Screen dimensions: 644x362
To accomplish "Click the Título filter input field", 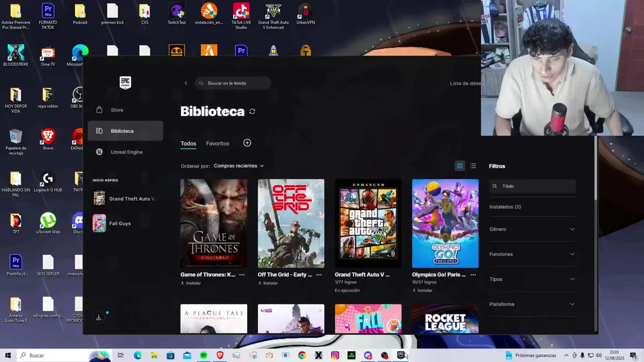I will pyautogui.click(x=532, y=186).
